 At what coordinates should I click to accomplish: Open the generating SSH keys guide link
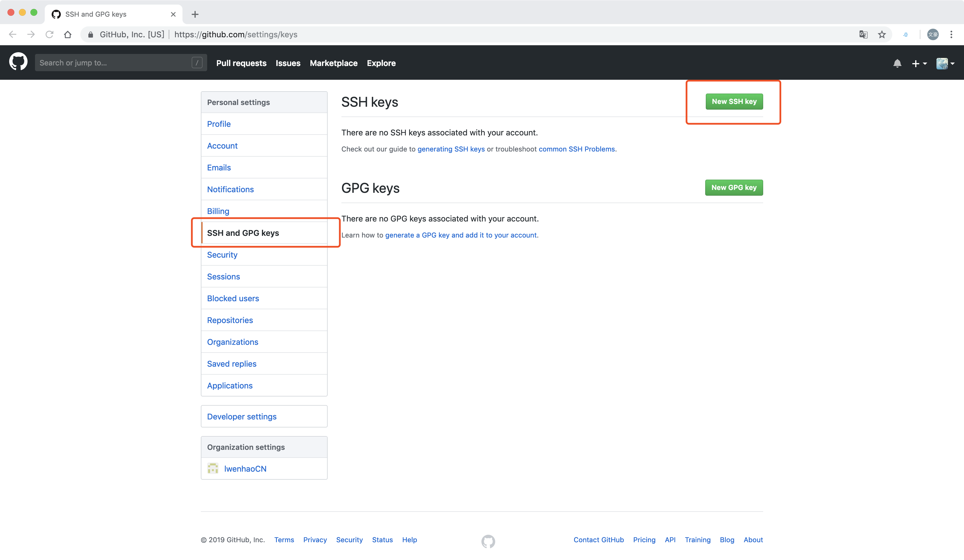[451, 149]
